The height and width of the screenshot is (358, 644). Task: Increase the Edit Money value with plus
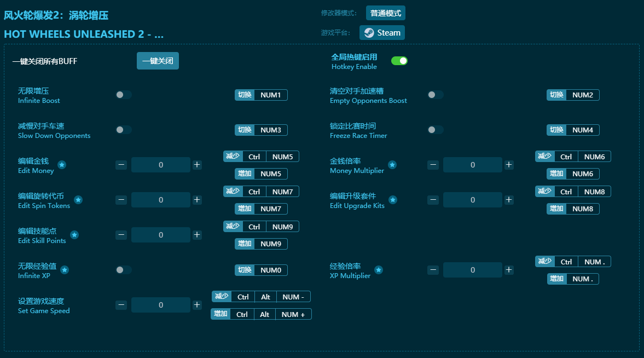click(x=197, y=165)
